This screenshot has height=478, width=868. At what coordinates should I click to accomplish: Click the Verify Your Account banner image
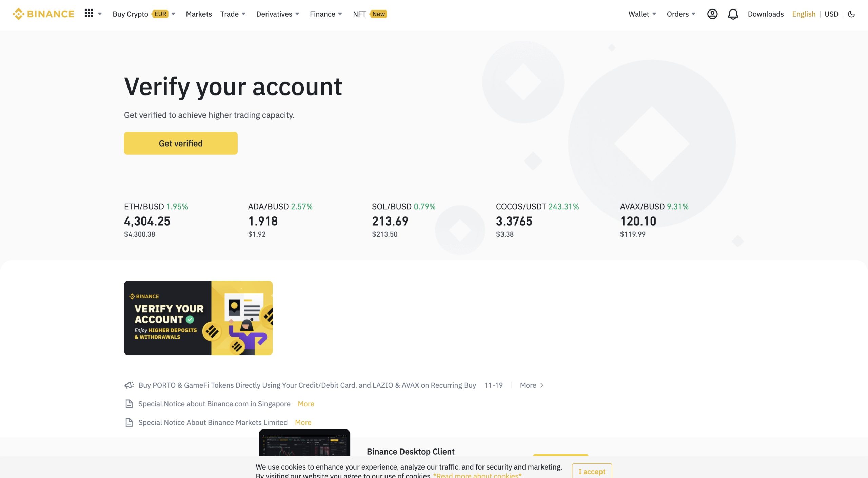point(198,318)
